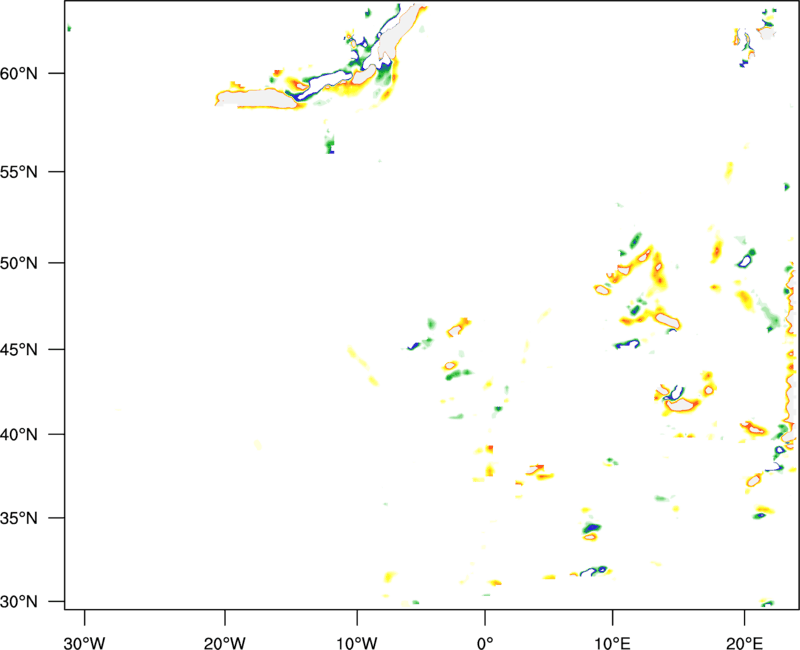Screen dimensions: 800x650
Task: Click the 0° longitude label
Action: (x=485, y=643)
